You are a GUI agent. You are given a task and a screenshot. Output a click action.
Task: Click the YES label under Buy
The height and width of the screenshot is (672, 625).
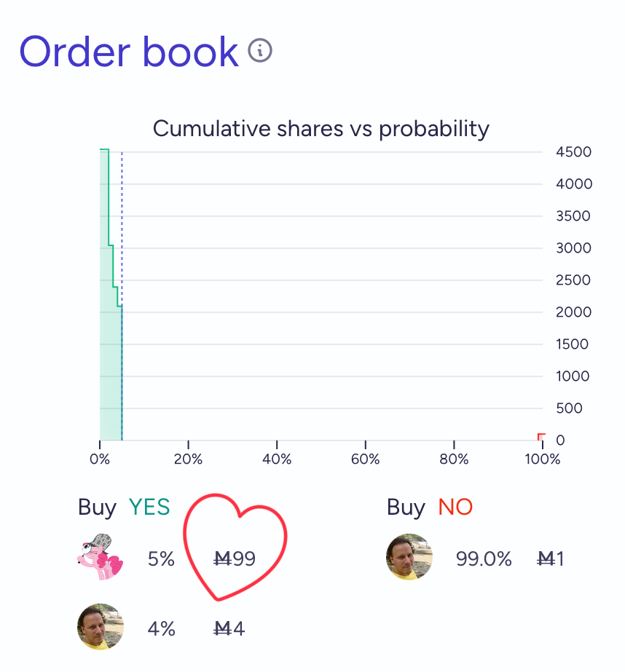149,507
